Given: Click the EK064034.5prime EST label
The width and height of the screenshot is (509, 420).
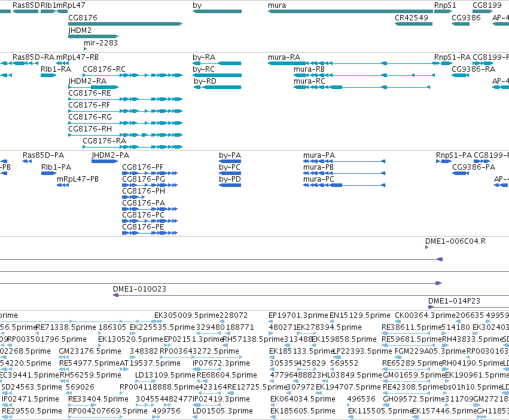Looking at the screenshot, I should (x=303, y=399).
